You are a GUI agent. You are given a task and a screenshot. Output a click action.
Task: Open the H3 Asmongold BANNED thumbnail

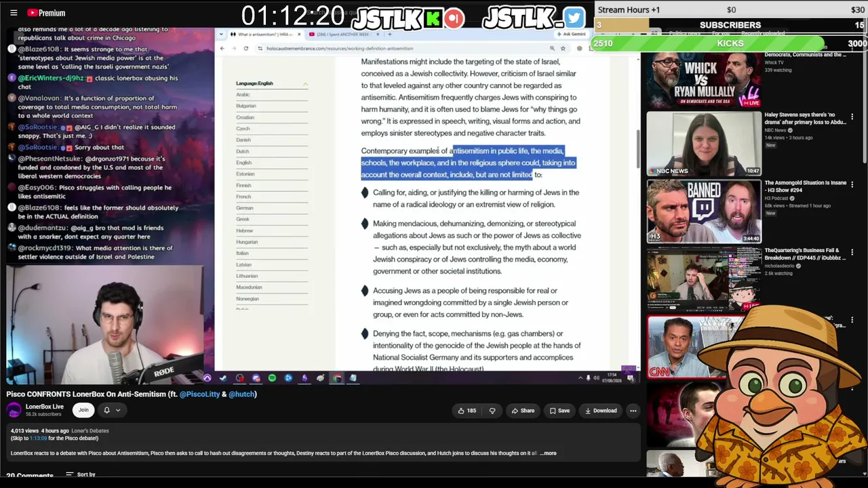pyautogui.click(x=703, y=211)
